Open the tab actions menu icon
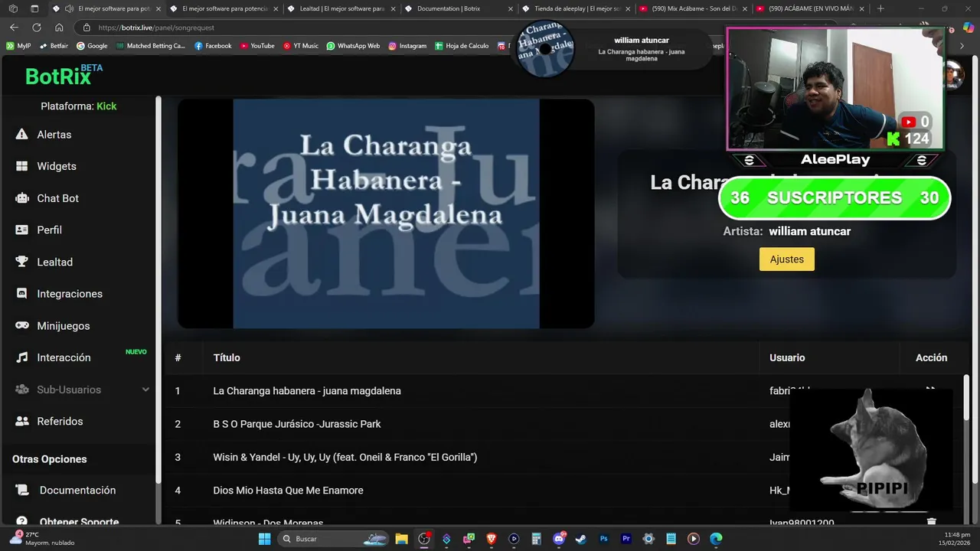 click(x=34, y=8)
